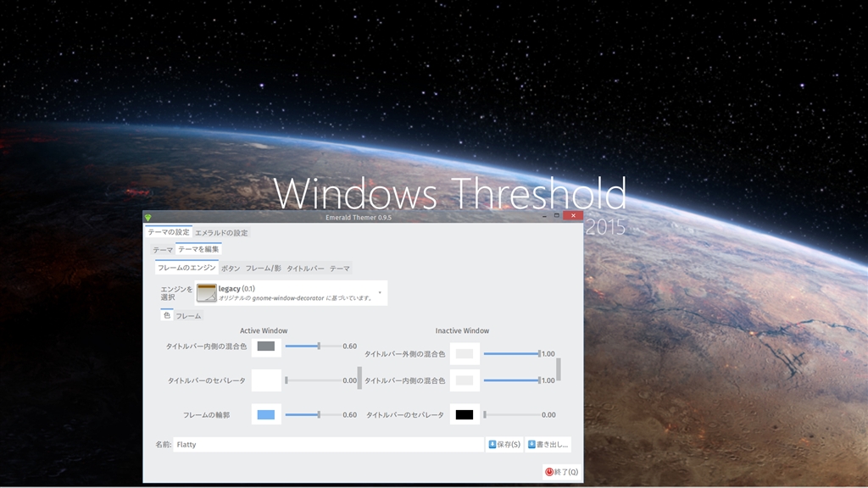Select the テーマ tab beside テーマを編集
The height and width of the screenshot is (488, 868).
[163, 250]
